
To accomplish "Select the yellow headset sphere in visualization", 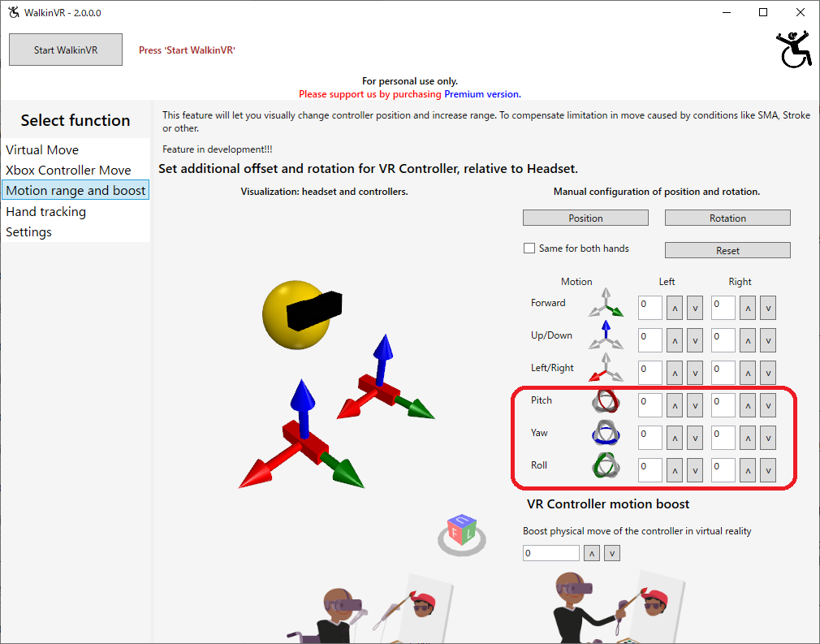I will [x=296, y=315].
